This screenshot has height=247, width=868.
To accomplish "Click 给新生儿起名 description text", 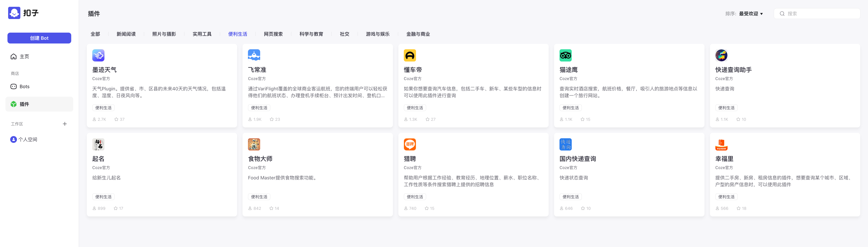I will coord(107,178).
